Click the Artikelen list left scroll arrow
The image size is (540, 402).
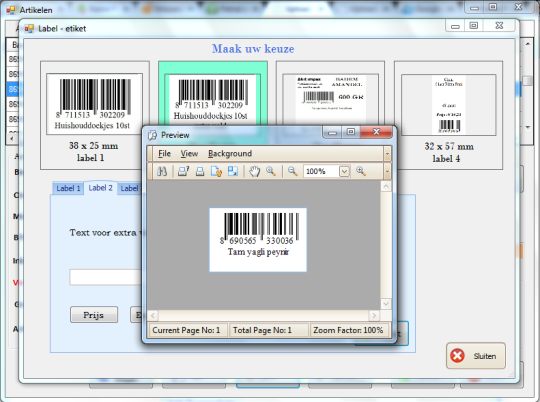click(x=12, y=138)
